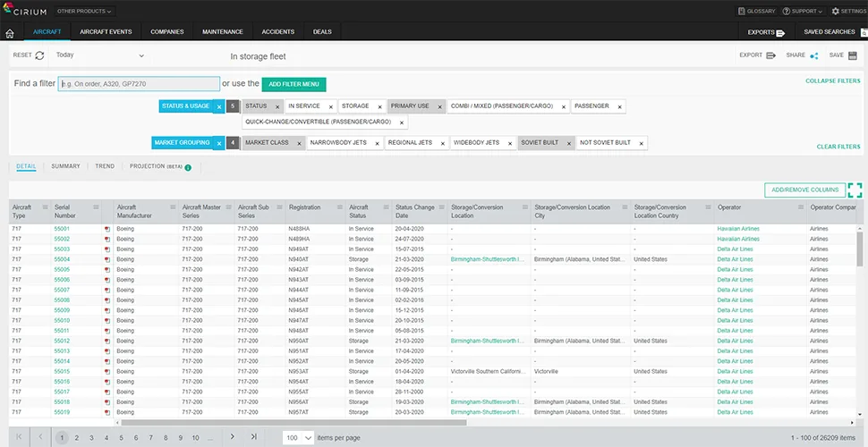868x447 pixels.
Task: Open the Glossary icon
Action: point(741,11)
